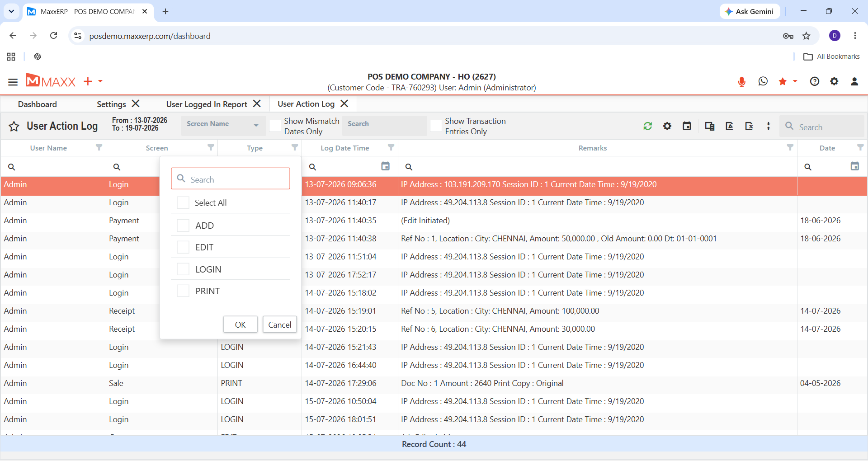868x461 pixels.
Task: Open a new browser tab
Action: (165, 11)
